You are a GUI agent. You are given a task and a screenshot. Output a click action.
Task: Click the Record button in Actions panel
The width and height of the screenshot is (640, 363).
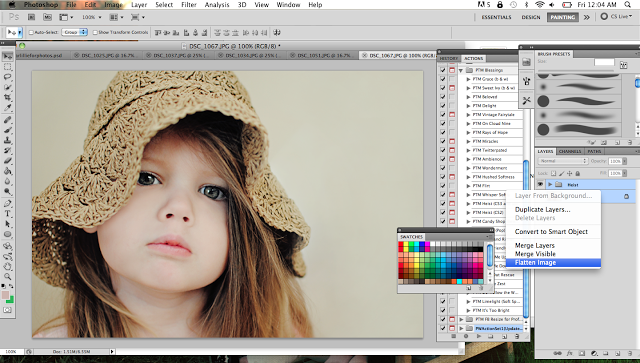point(466,336)
